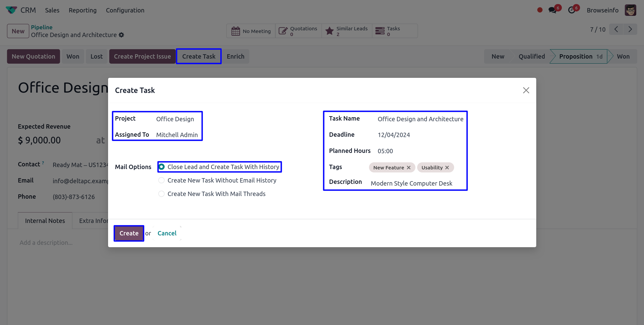Open the Sales menu
The height and width of the screenshot is (325, 644).
click(x=52, y=10)
